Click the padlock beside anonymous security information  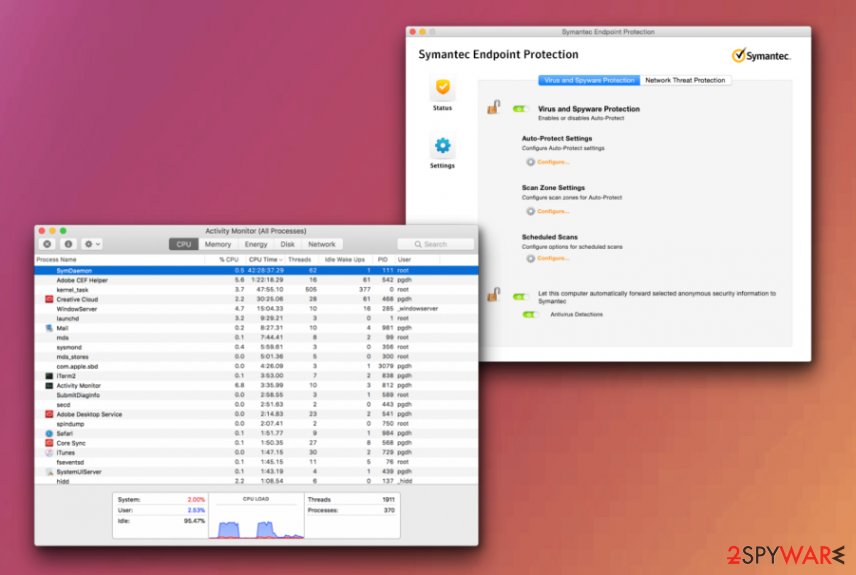pos(493,294)
